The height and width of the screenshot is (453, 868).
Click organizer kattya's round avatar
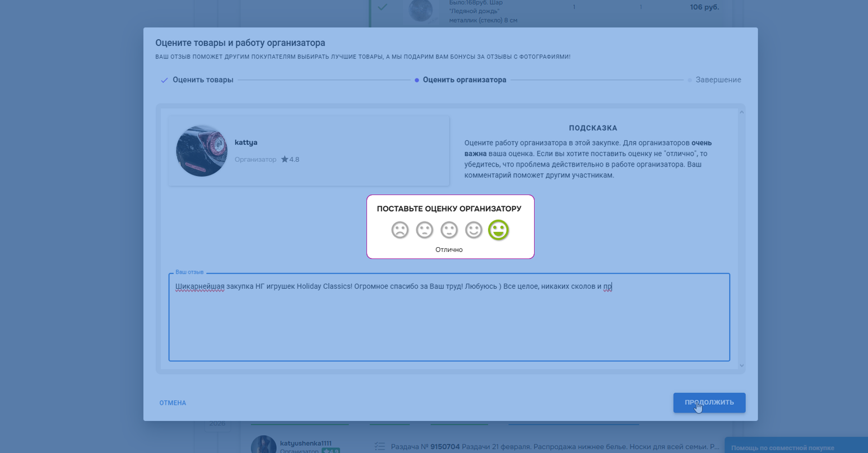pos(202,151)
